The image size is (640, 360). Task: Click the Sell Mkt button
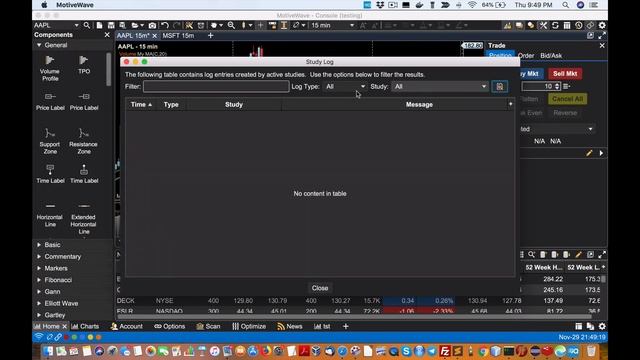tap(565, 73)
